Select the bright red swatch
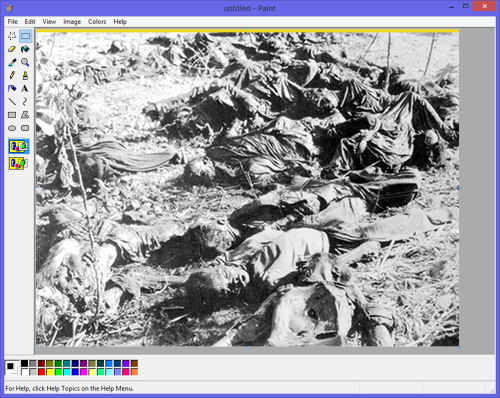The image size is (500, 398). click(x=41, y=372)
